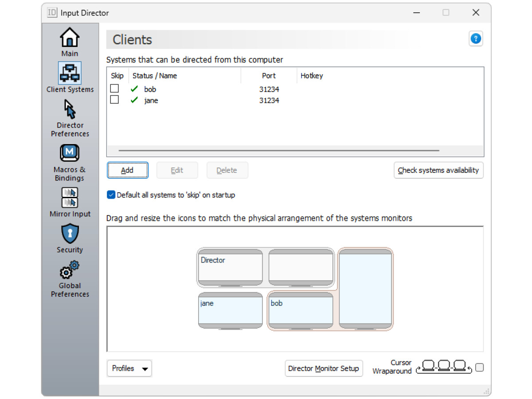Select the bob monitor in layout
The image size is (532, 399).
[x=301, y=310]
